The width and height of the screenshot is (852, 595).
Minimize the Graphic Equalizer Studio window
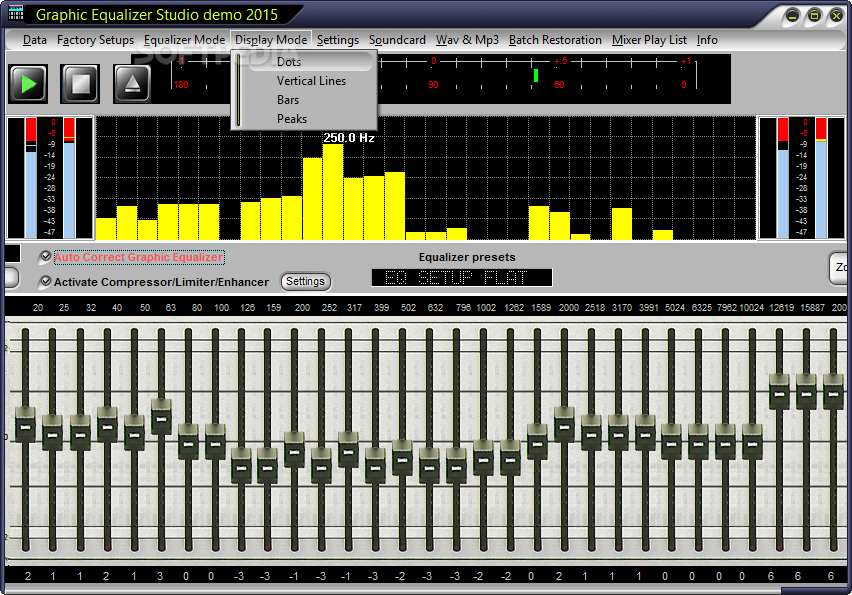click(x=792, y=16)
